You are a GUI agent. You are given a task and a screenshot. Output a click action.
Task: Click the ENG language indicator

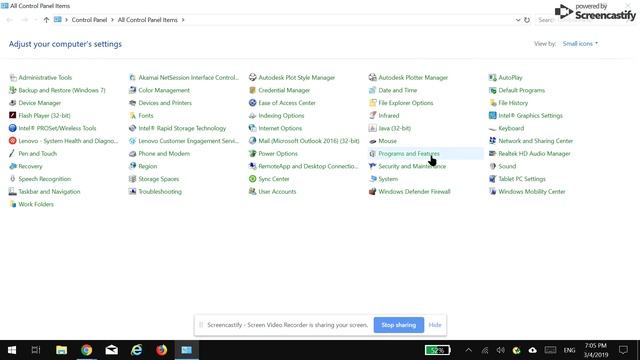pos(569,350)
